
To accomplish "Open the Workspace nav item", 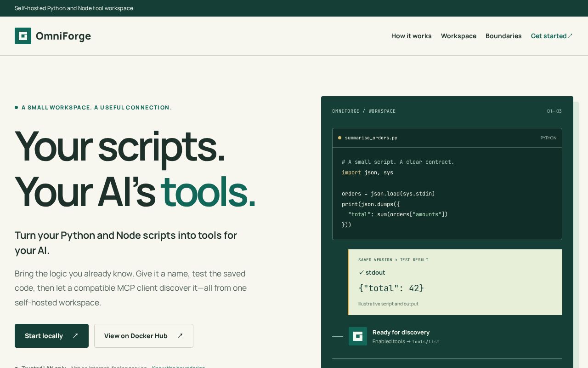I will pyautogui.click(x=458, y=36).
